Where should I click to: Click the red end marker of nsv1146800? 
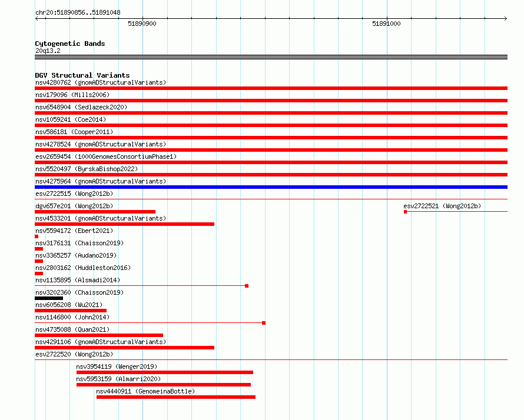264,323
